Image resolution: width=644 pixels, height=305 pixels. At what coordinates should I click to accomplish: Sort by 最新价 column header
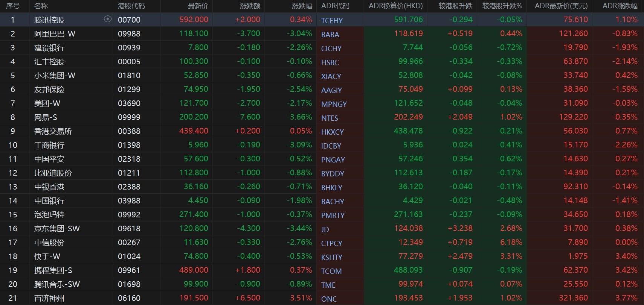coord(198,6)
